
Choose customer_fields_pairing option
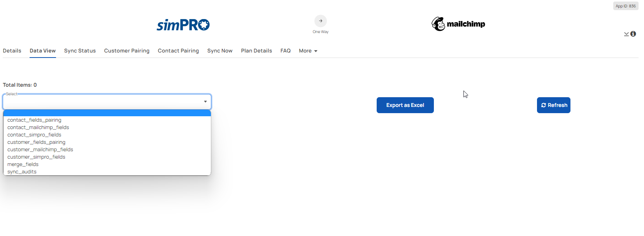[107, 142]
